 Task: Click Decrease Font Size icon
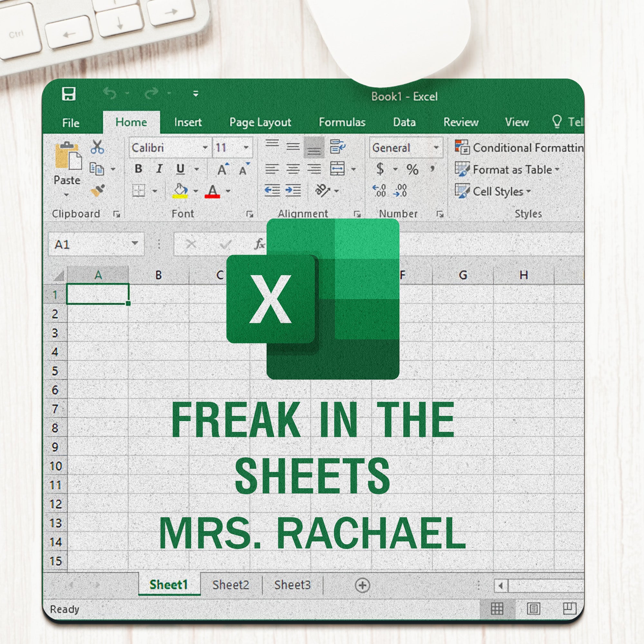click(244, 169)
